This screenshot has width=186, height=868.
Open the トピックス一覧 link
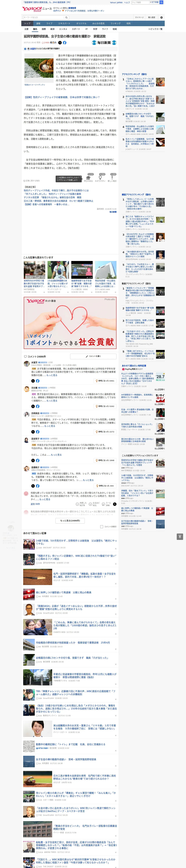pos(155,29)
